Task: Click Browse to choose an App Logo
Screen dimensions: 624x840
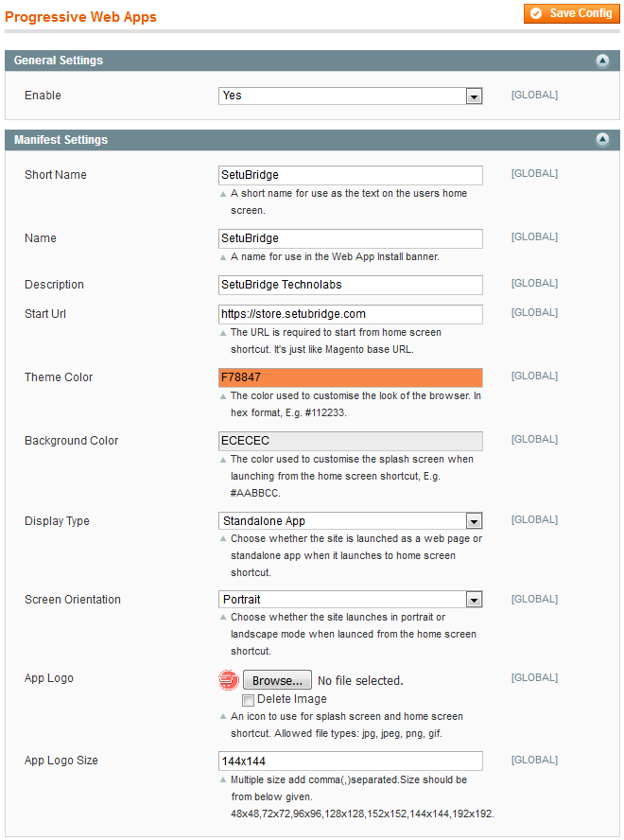Action: pos(277,680)
